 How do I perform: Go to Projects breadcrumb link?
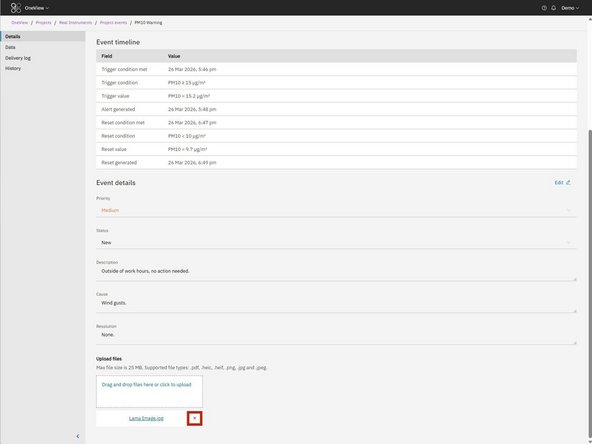point(43,23)
